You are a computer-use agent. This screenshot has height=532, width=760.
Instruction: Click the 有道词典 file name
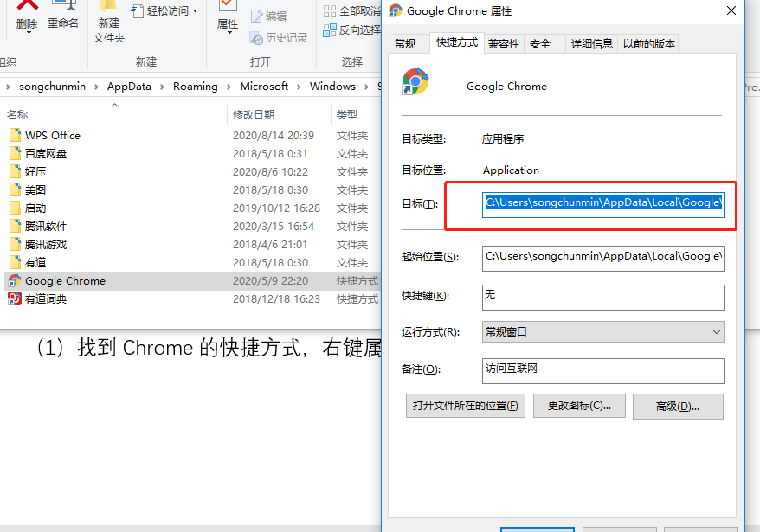(x=46, y=299)
